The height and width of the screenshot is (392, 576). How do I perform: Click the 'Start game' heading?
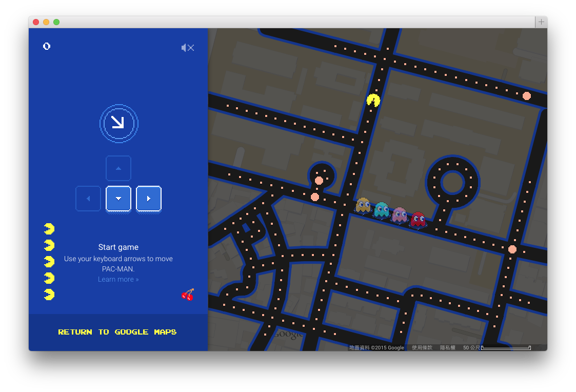coord(118,247)
